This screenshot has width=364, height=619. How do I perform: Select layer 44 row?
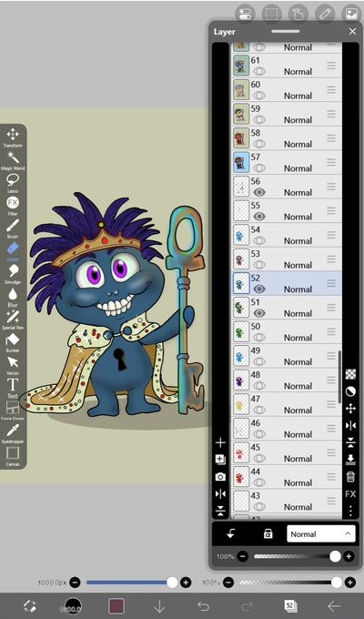pyautogui.click(x=287, y=476)
